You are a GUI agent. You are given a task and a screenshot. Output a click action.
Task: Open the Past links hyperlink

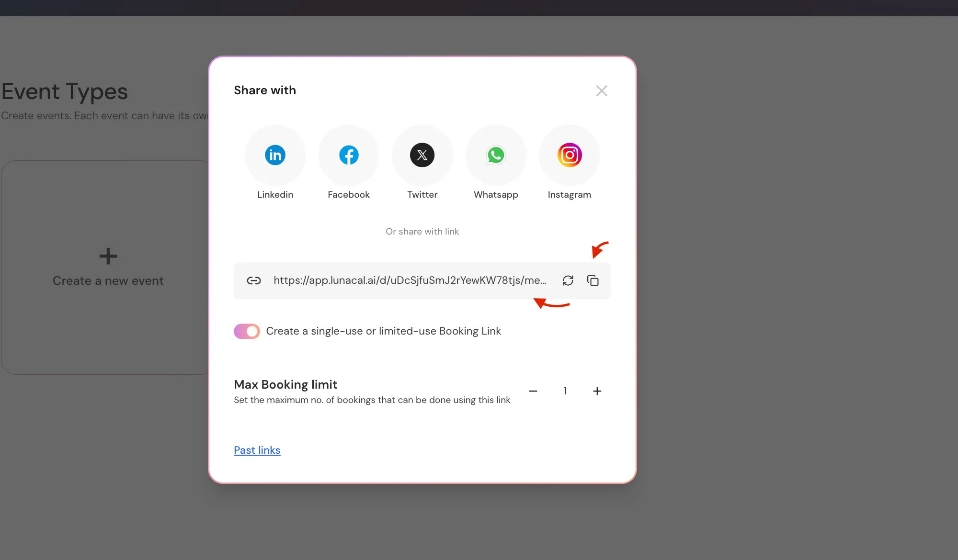tap(257, 450)
